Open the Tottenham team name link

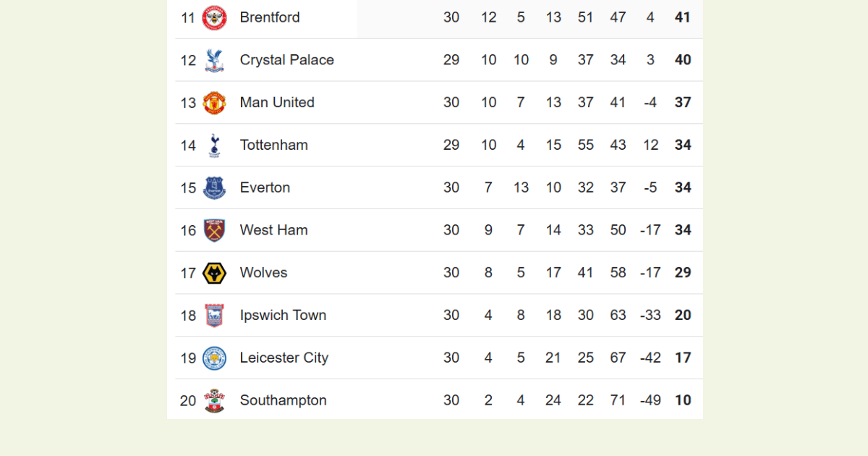coord(274,145)
